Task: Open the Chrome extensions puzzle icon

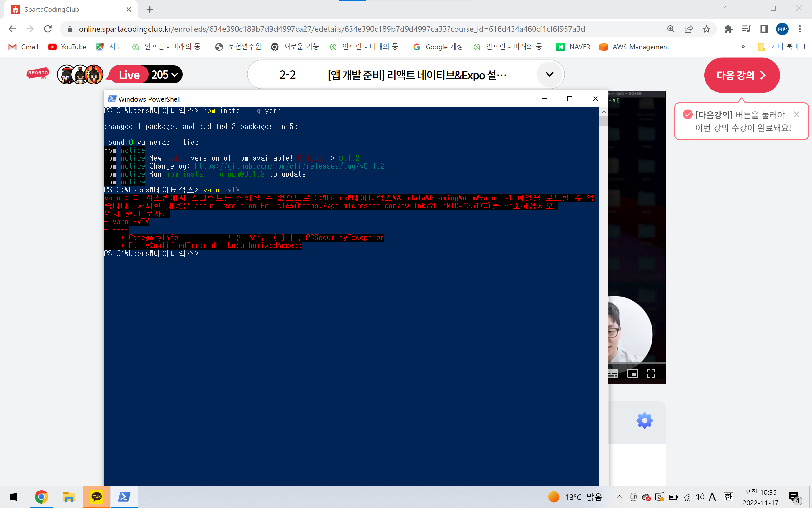Action: pyautogui.click(x=729, y=29)
